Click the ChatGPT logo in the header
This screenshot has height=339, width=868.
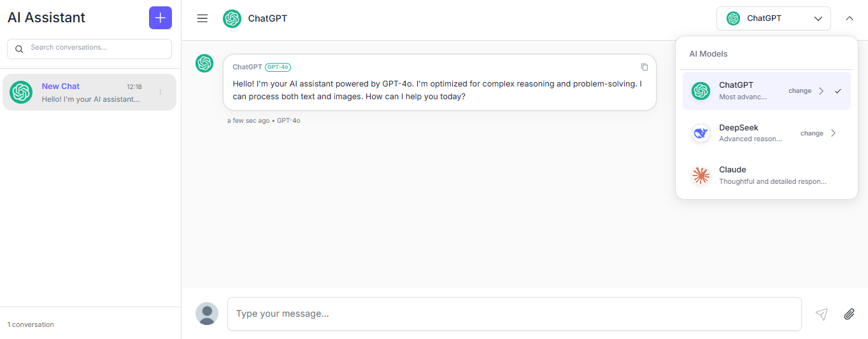232,18
